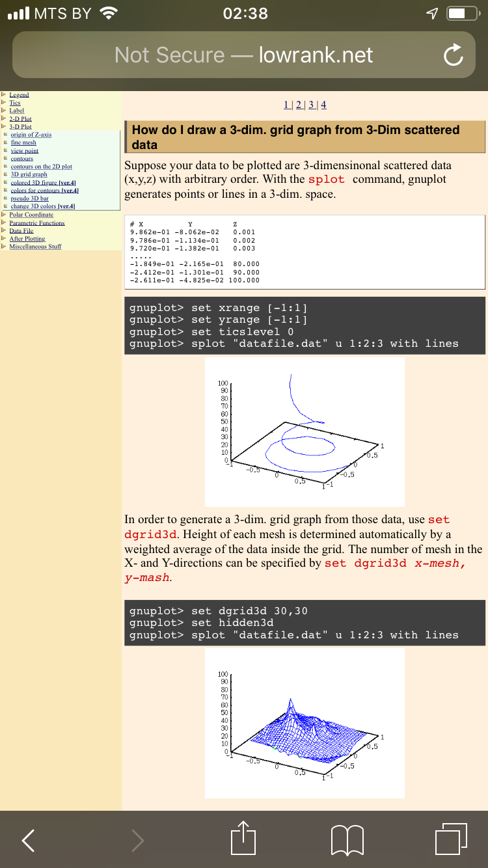Viewport: 488px width, 868px height.
Task: Tap the location arrow status icon
Action: click(429, 14)
